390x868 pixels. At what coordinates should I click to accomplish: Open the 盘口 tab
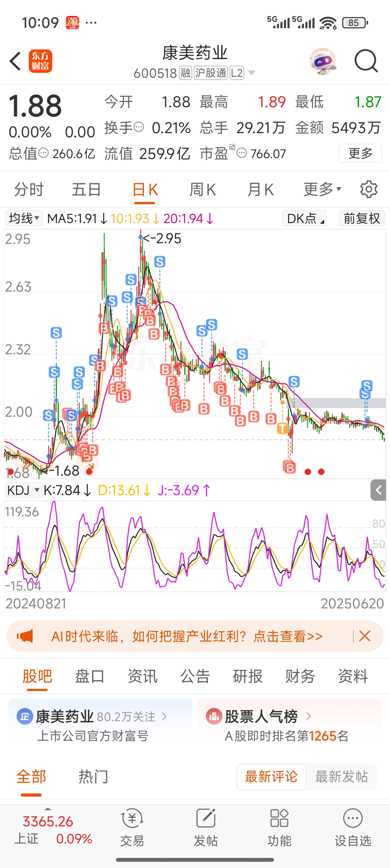tap(90, 676)
